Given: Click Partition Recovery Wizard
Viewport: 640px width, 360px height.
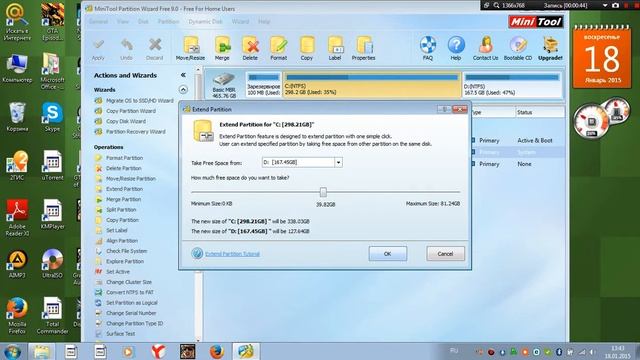Looking at the screenshot, I should point(136,132).
